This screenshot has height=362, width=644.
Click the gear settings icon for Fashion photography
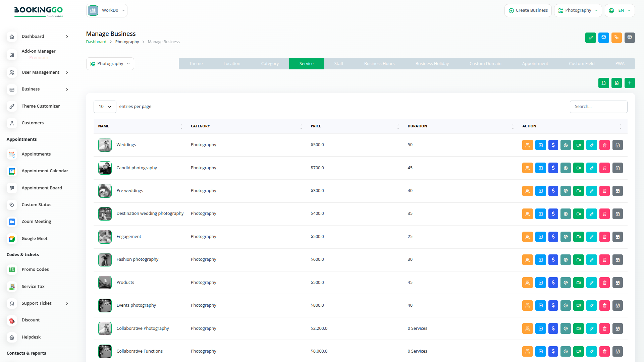pyautogui.click(x=566, y=260)
